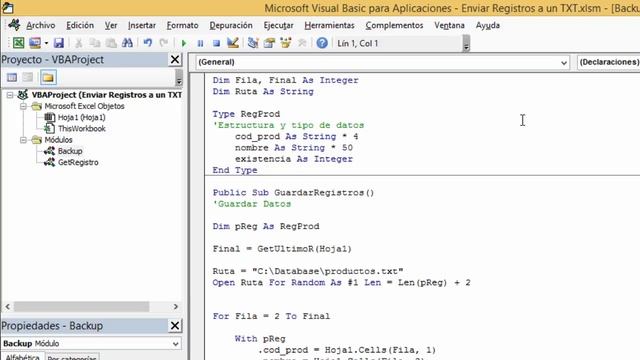
Task: Click View Code icon in Project panel
Action: tap(12, 78)
